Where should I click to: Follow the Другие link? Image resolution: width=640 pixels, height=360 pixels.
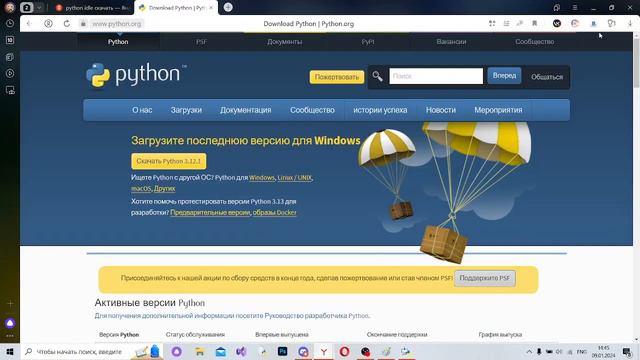164,189
